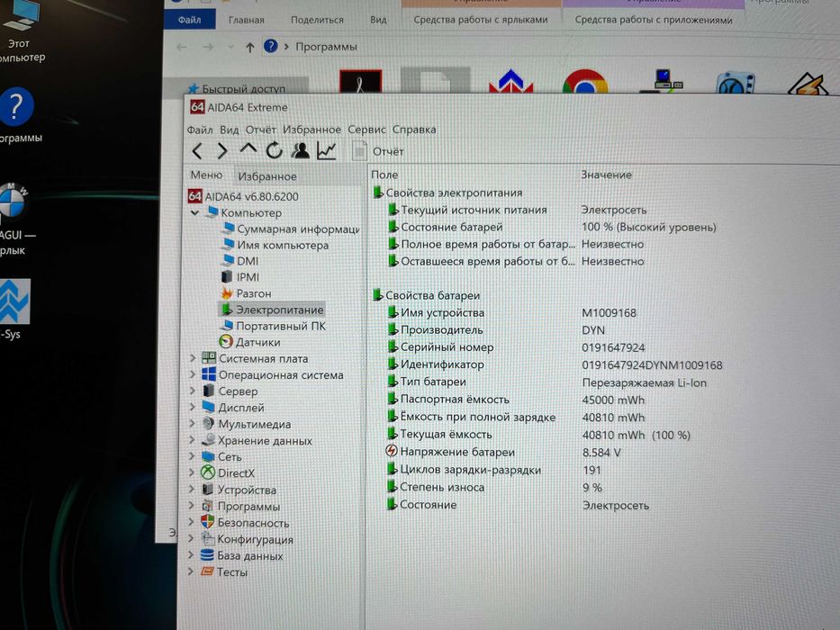Expand the Мультимедиа tree node
Screen dimensions: 840x630
193,424
